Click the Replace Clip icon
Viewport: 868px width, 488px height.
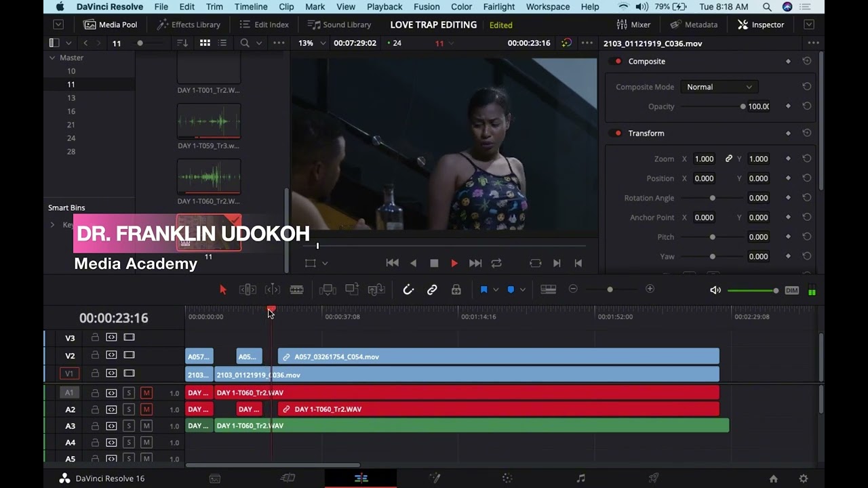pyautogui.click(x=376, y=289)
